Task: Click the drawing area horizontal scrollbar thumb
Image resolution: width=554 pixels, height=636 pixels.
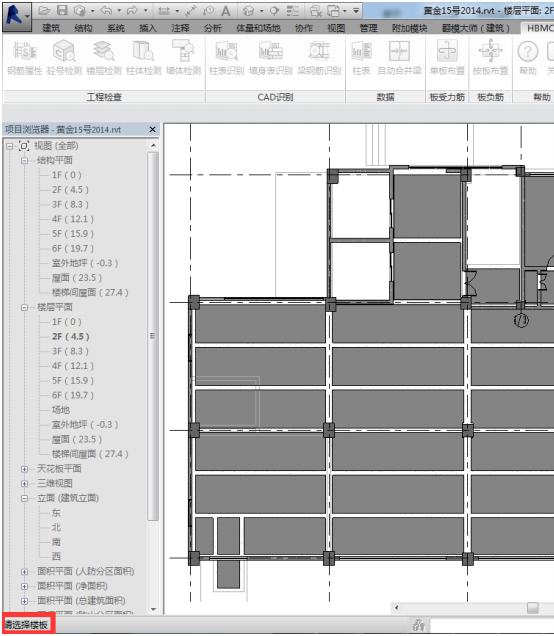Action: (533, 608)
